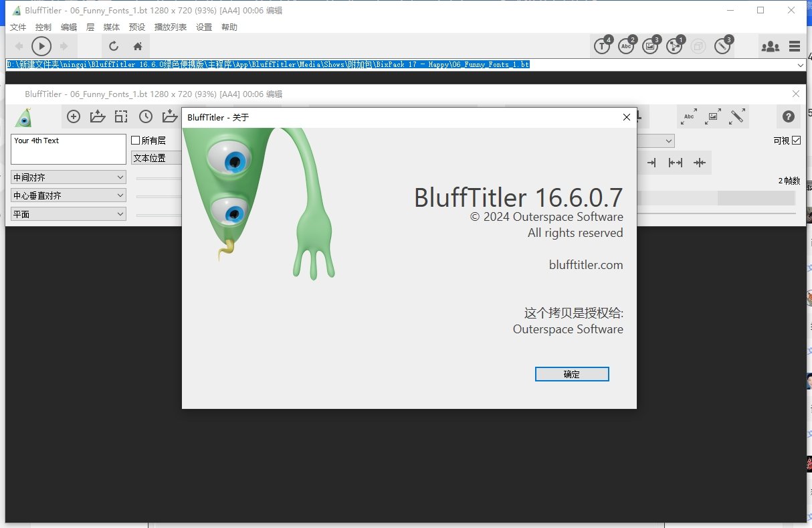Open the hamburger menu icon
This screenshot has width=812, height=528.
pos(795,46)
